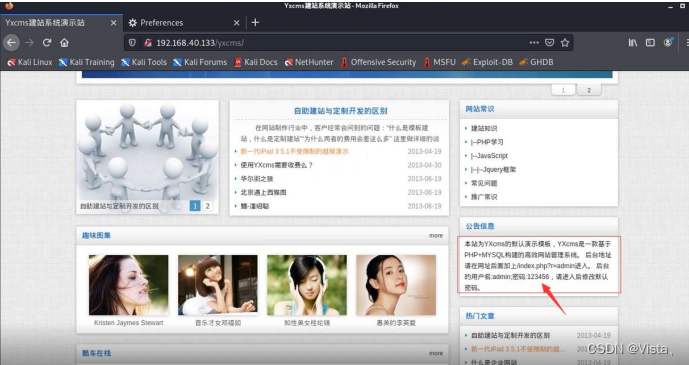Open 惠美的李英爱 photo
This screenshot has height=365, width=689.
coord(396,285)
